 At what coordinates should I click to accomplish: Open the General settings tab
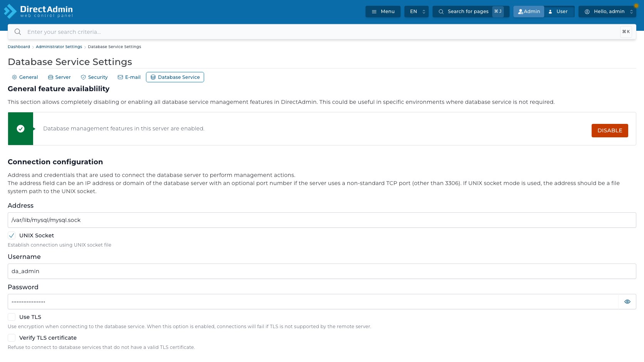25,77
